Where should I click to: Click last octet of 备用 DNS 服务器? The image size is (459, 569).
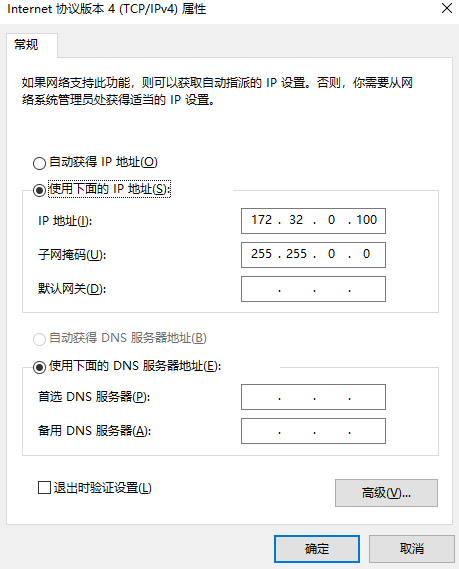(367, 431)
